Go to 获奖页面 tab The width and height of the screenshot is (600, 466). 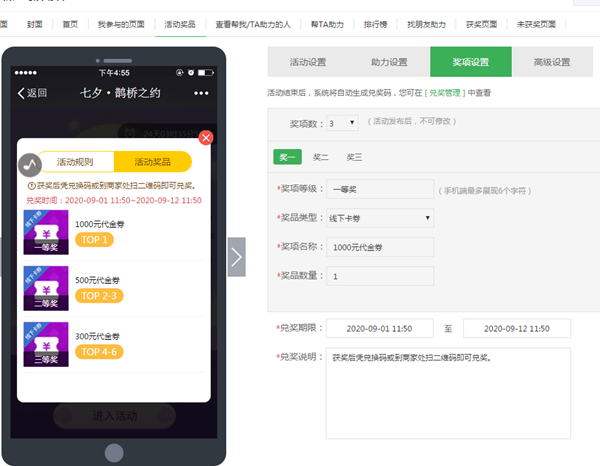481,24
